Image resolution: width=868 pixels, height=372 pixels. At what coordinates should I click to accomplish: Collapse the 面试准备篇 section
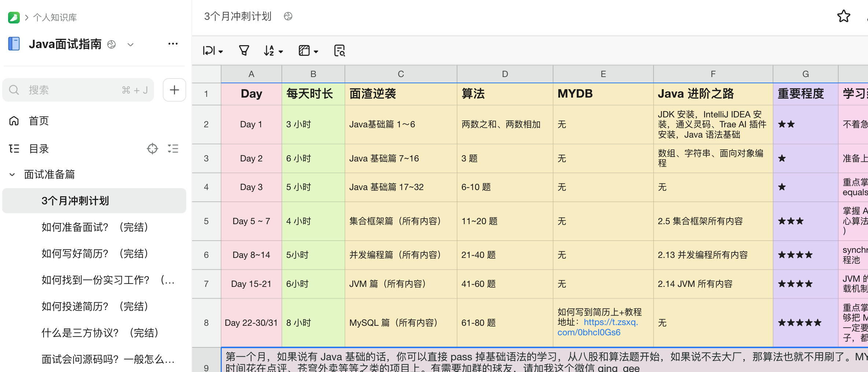11,174
